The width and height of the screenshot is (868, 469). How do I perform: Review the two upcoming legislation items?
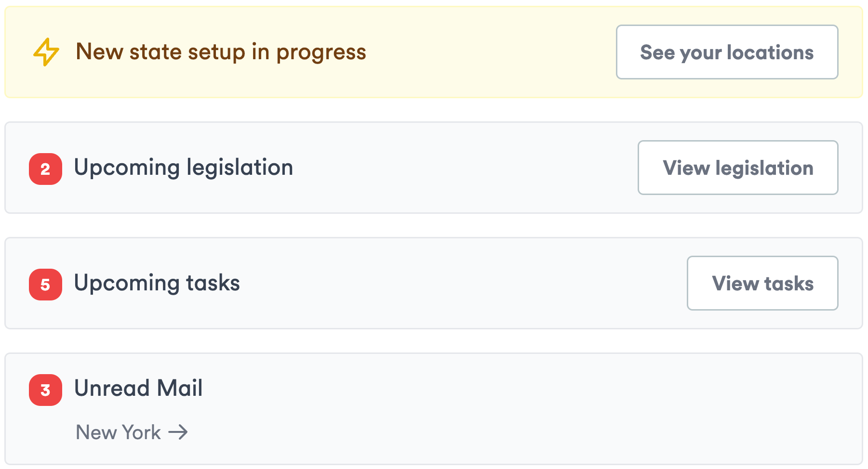click(x=738, y=168)
